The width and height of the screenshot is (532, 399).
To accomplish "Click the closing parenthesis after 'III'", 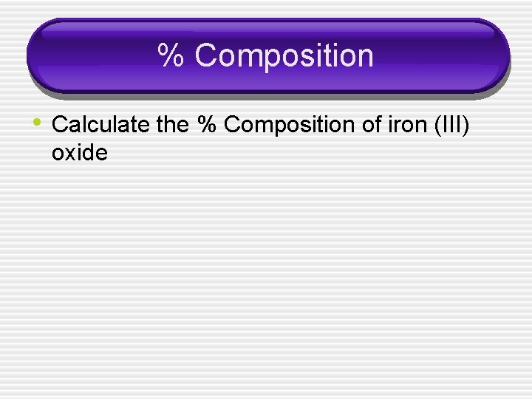I will point(465,125).
